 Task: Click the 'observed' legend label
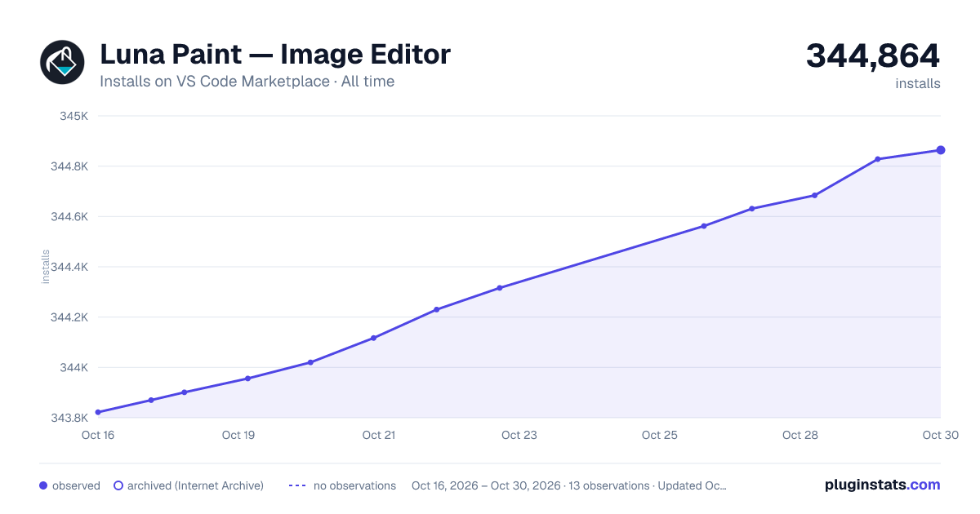click(76, 485)
